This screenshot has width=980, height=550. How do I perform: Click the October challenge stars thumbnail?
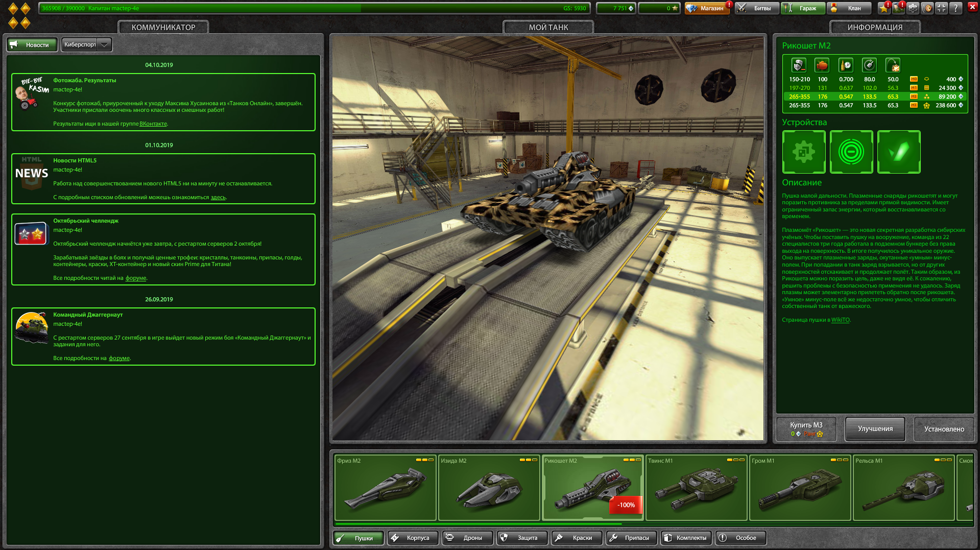tap(31, 234)
